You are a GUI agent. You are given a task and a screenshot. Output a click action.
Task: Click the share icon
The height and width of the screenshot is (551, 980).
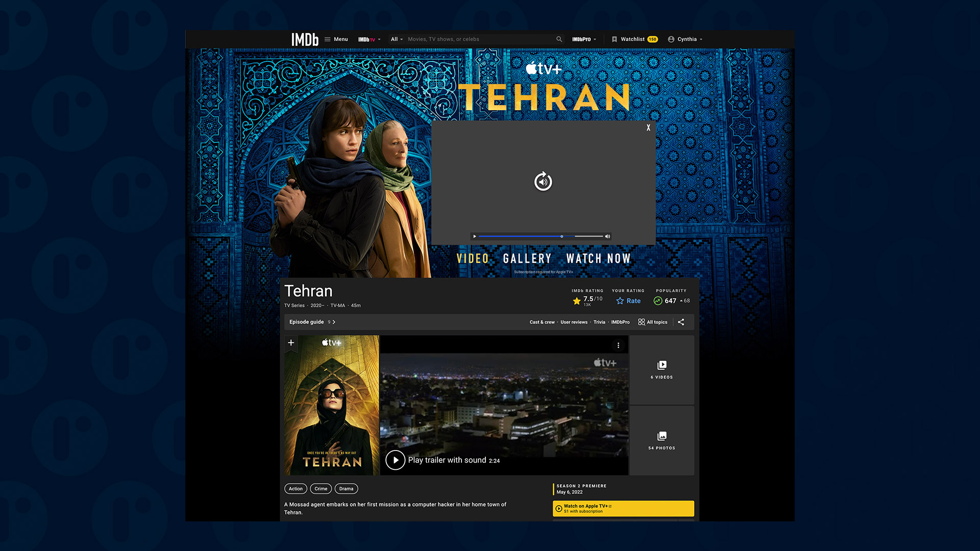pos(681,322)
